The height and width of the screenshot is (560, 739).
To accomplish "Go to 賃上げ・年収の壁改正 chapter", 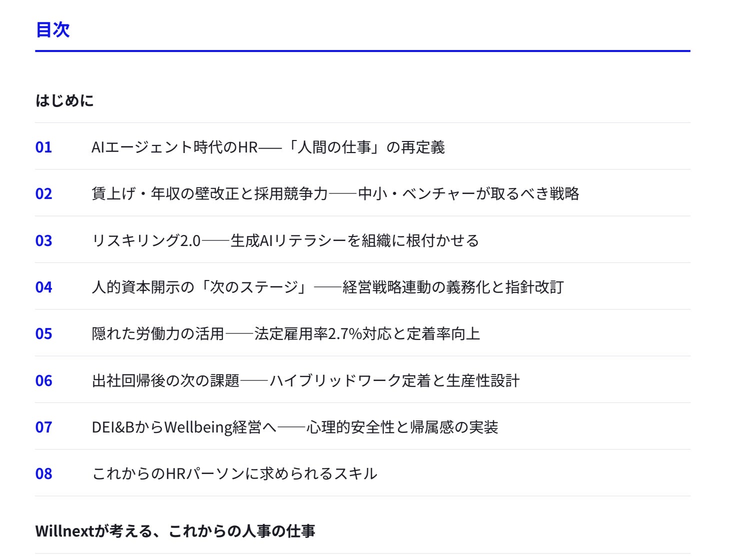I will click(335, 194).
